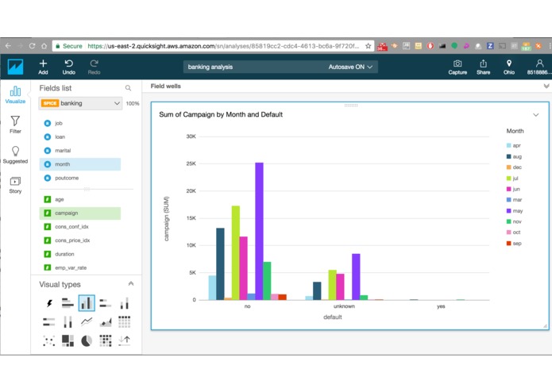
Task: Choose the KPI arrow visual type
Action: pyautogui.click(x=124, y=340)
